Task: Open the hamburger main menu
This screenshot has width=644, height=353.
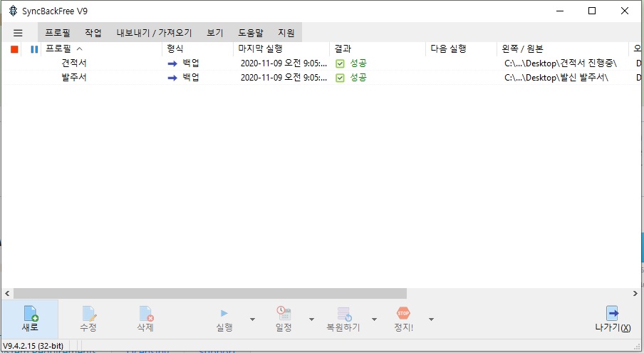Action: pyautogui.click(x=18, y=33)
